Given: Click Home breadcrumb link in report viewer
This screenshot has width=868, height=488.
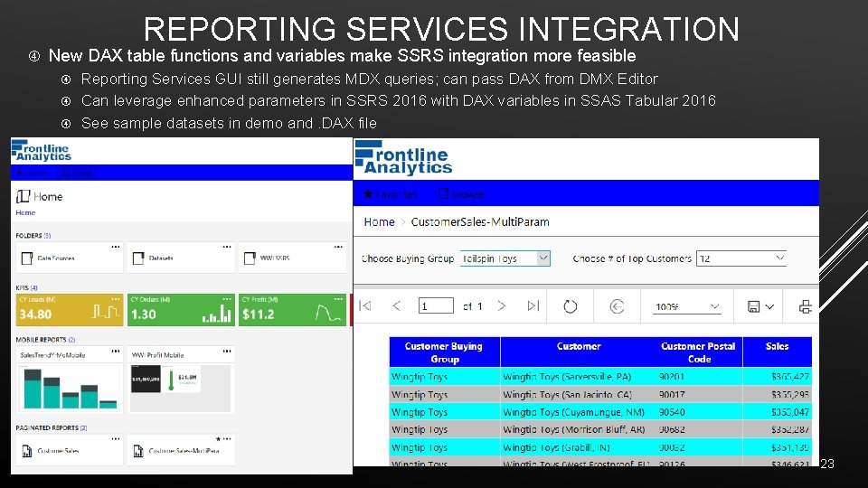Looking at the screenshot, I should click(x=379, y=222).
